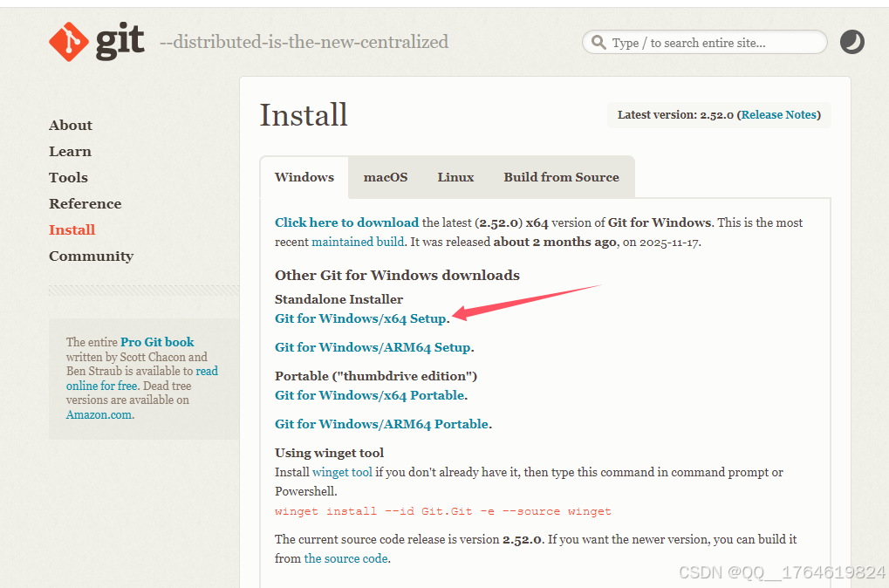The width and height of the screenshot is (889, 588).
Task: Focus the site search field
Action: tap(704, 43)
